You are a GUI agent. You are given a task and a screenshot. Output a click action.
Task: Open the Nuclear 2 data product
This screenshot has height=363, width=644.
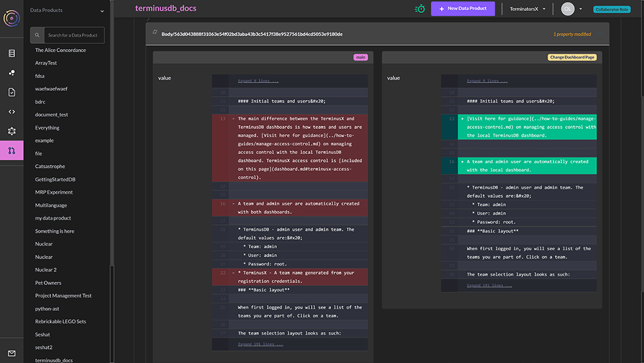point(46,270)
